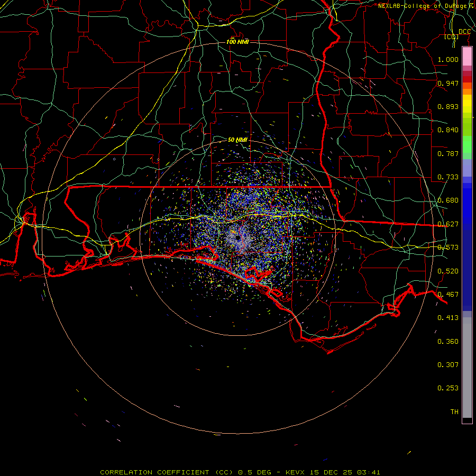The width and height of the screenshot is (476, 476).
Task: Pick the lavender color bar segment
Action: click(x=467, y=168)
